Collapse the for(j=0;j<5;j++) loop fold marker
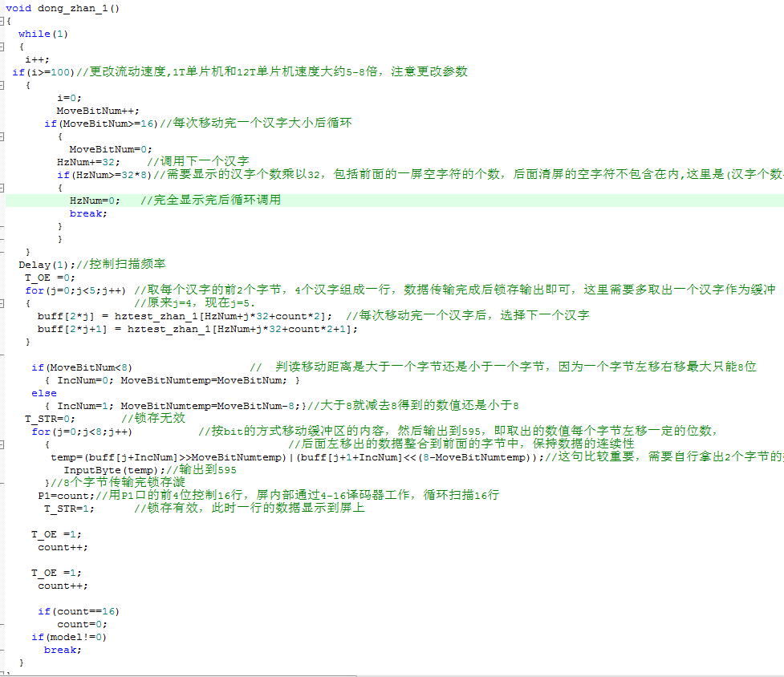 2,303
